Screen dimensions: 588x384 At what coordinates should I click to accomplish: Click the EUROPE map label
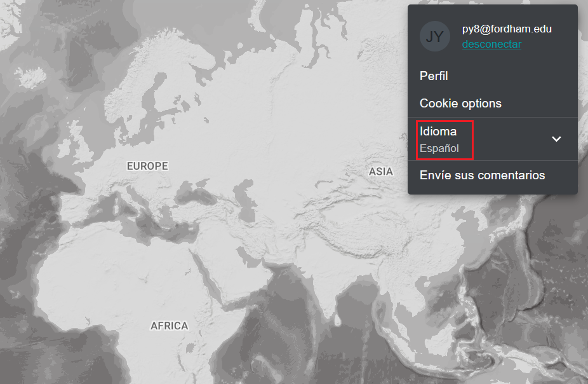[147, 166]
